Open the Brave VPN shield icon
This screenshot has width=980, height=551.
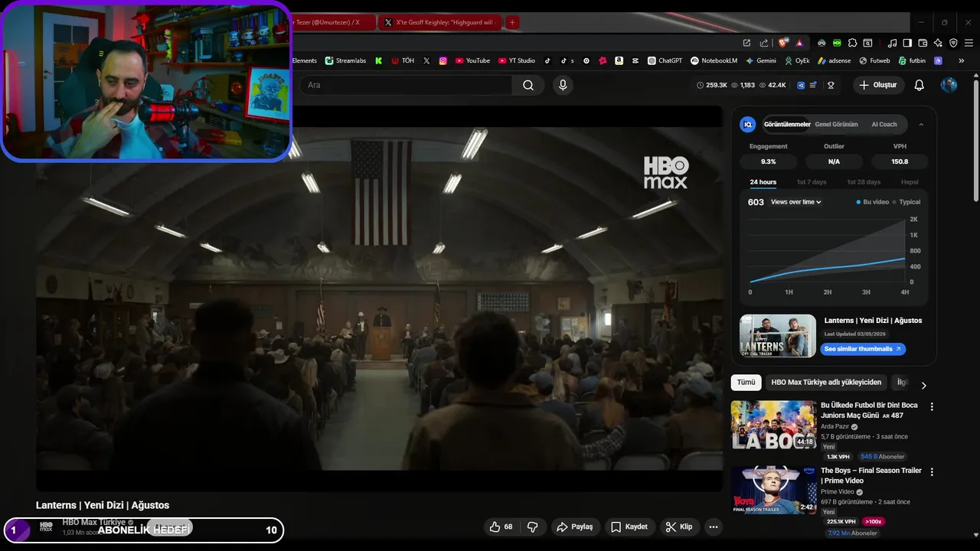pos(953,43)
